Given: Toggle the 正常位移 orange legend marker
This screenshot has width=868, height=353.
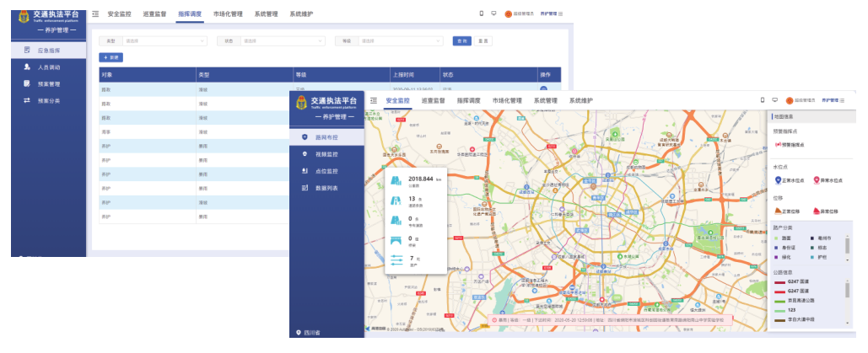Looking at the screenshot, I should click(x=778, y=211).
